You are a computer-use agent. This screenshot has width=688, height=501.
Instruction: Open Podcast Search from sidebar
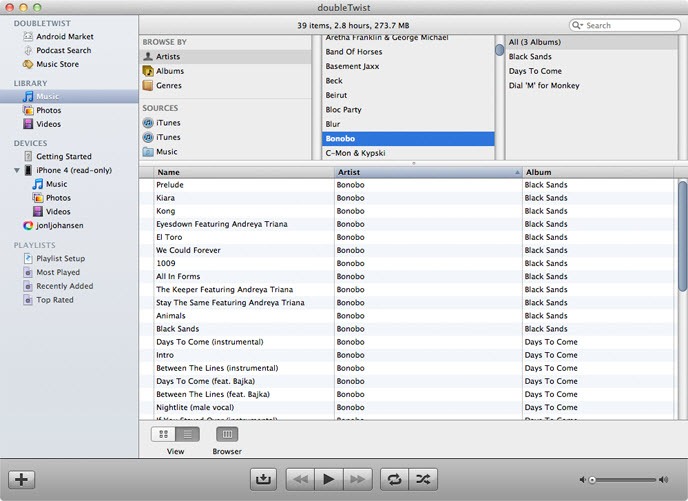click(63, 50)
